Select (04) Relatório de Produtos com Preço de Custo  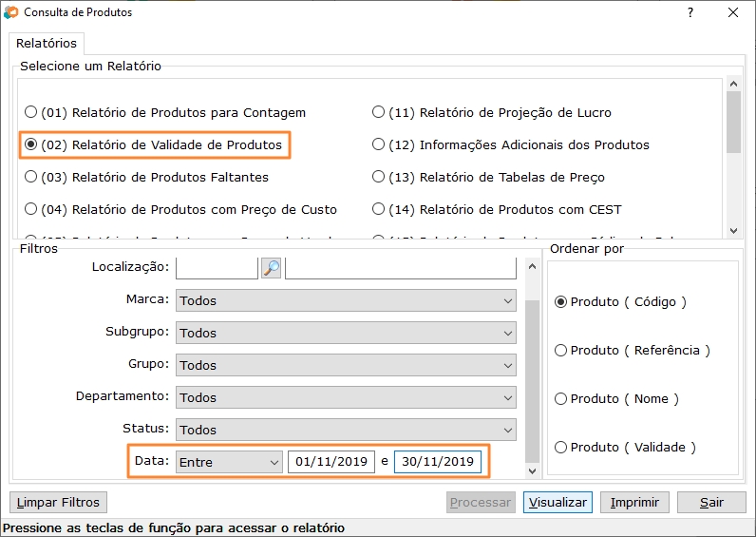(x=180, y=209)
